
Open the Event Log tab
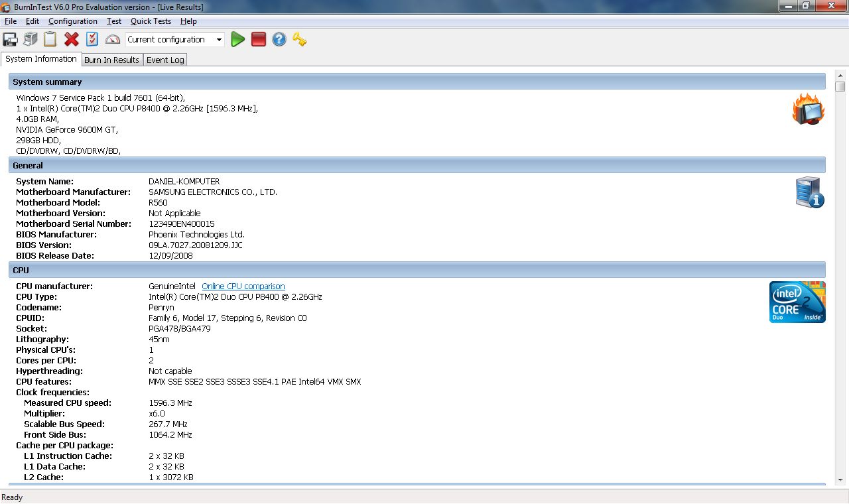[164, 60]
